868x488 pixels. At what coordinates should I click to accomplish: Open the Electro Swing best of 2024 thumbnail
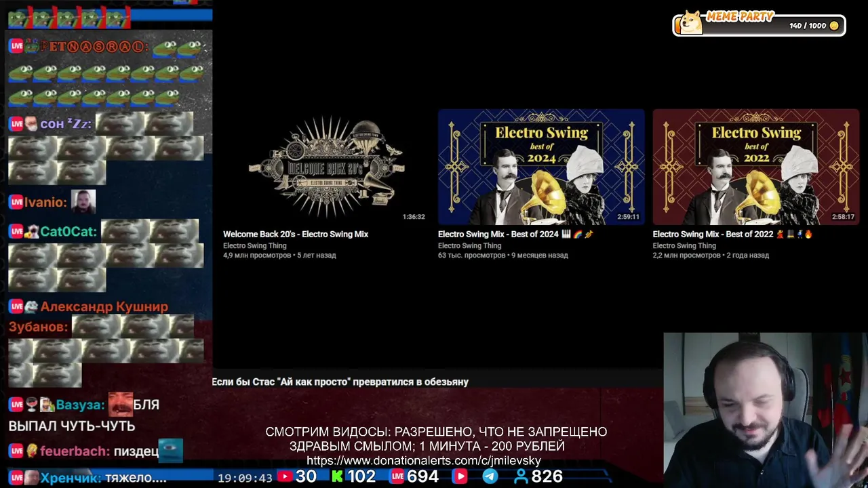pos(541,167)
